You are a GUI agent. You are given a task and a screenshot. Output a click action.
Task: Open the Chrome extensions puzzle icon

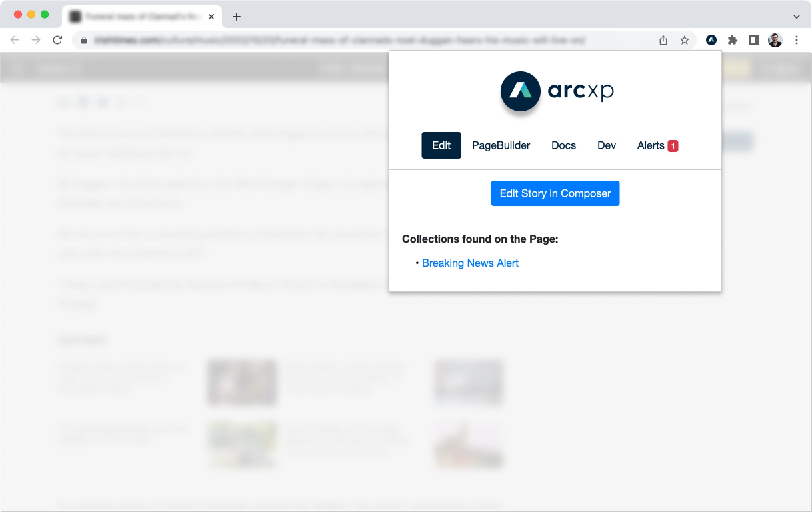733,40
